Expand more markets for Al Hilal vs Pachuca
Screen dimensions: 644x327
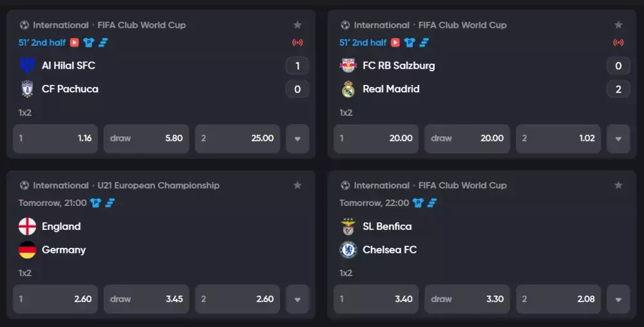pyautogui.click(x=298, y=138)
